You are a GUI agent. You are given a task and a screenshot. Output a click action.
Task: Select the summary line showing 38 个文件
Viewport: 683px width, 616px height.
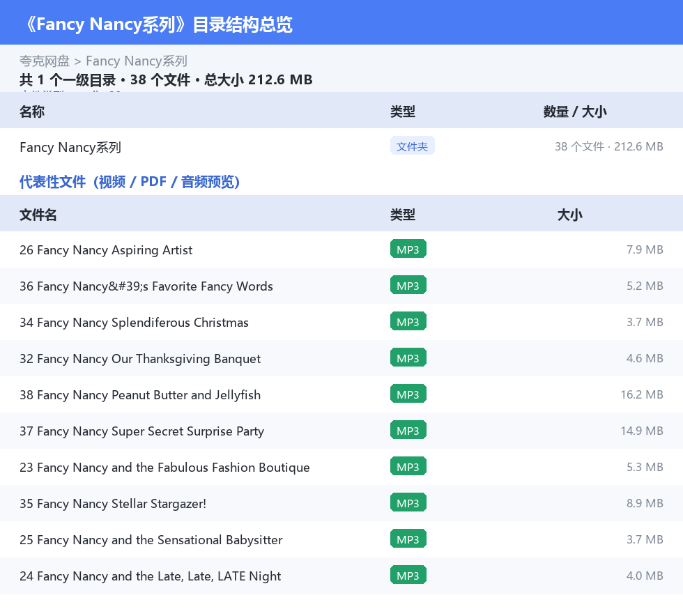166,79
